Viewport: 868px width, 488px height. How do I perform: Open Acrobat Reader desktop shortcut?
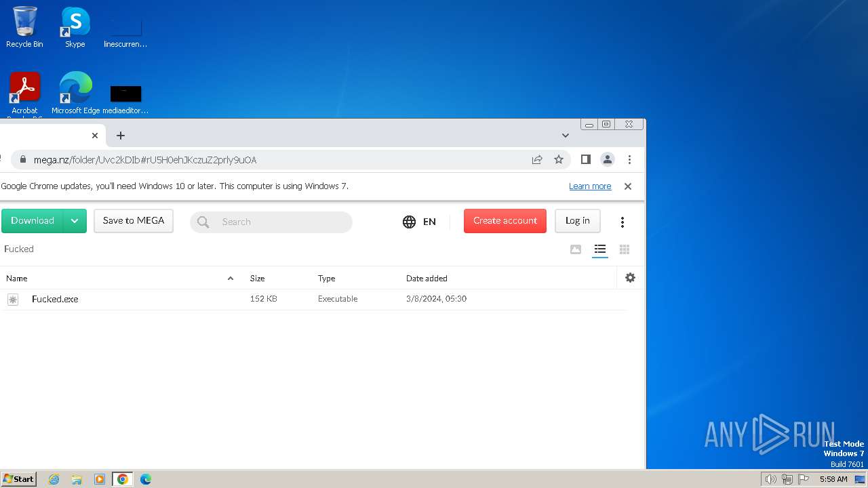(x=24, y=95)
